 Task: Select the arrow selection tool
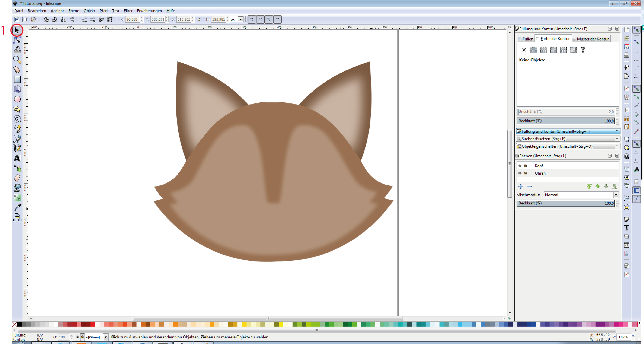point(17,30)
